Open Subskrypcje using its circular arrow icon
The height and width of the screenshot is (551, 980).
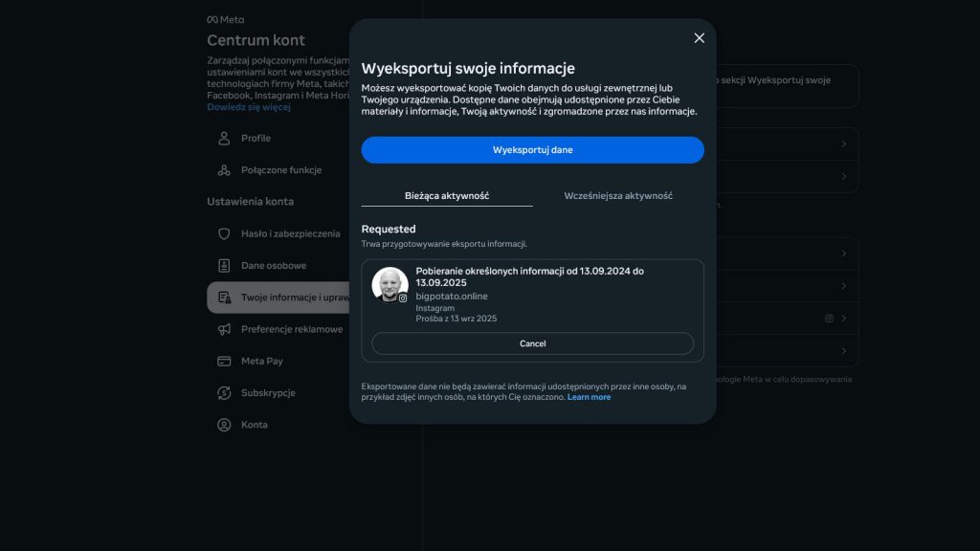[223, 393]
